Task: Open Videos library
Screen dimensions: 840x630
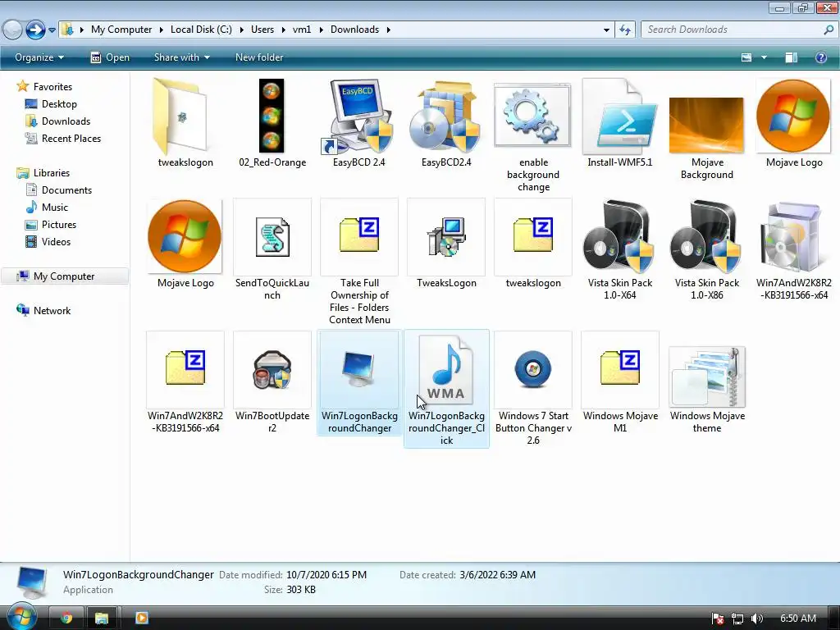Action: pyautogui.click(x=56, y=242)
